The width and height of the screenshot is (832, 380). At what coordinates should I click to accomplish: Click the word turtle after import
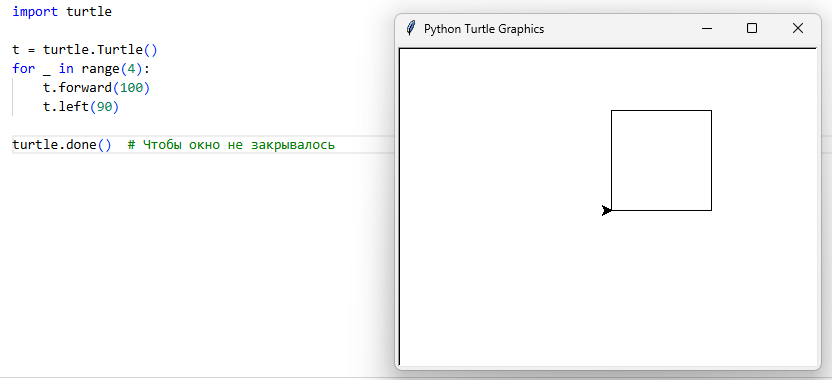pos(89,12)
